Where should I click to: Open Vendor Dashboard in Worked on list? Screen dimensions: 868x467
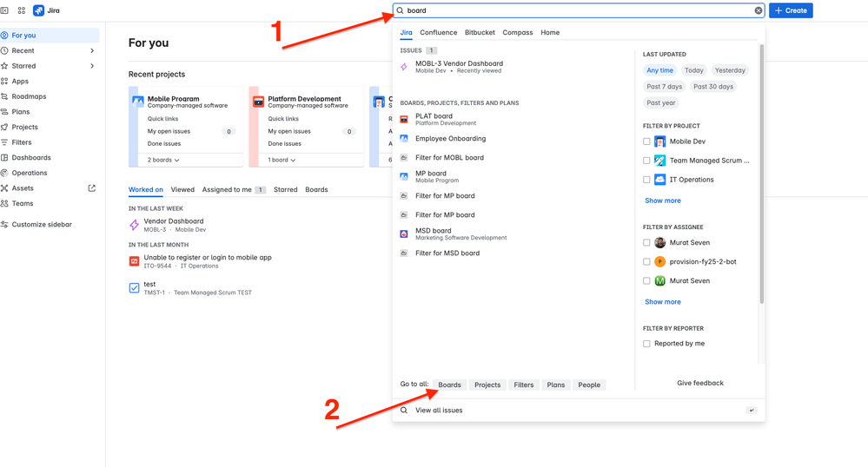173,221
